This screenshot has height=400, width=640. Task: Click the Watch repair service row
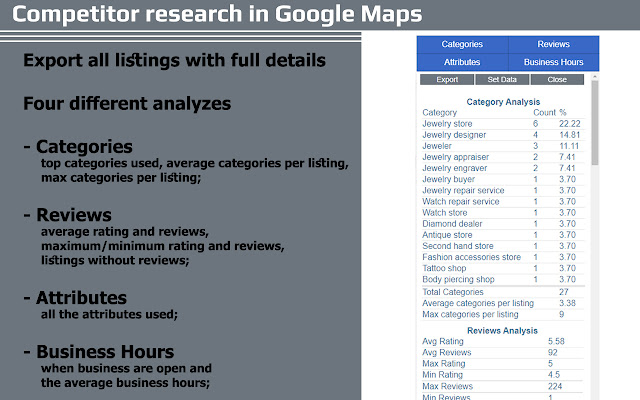(502, 202)
